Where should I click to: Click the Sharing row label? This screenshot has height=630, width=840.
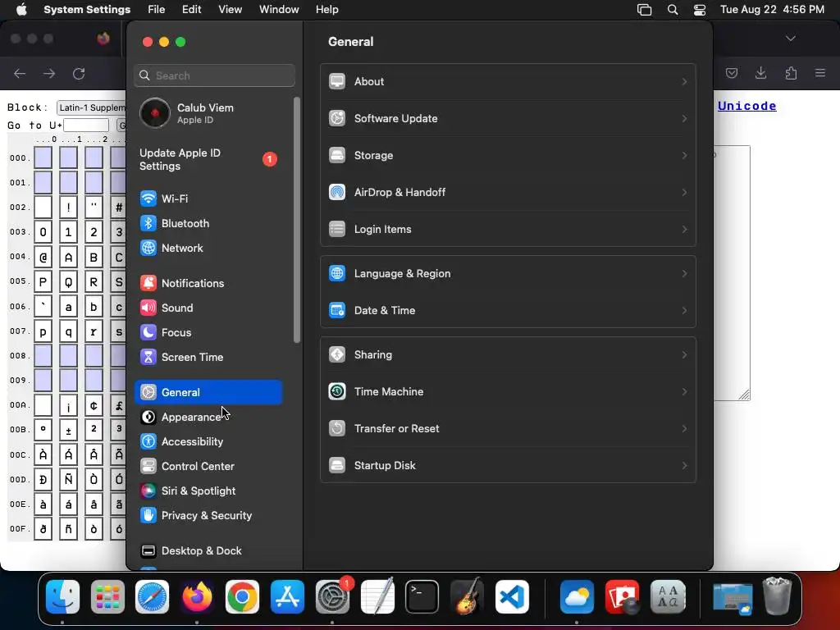373,355
